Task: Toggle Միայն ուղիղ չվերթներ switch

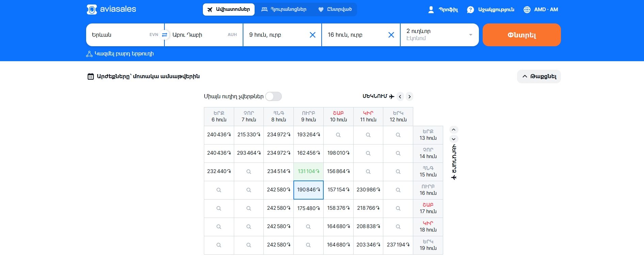Action: tap(273, 97)
